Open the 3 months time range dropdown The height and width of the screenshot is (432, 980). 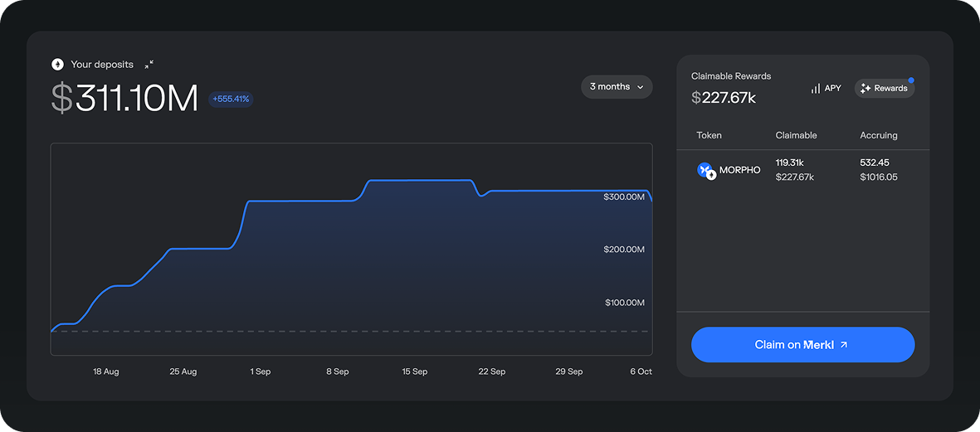pos(617,87)
